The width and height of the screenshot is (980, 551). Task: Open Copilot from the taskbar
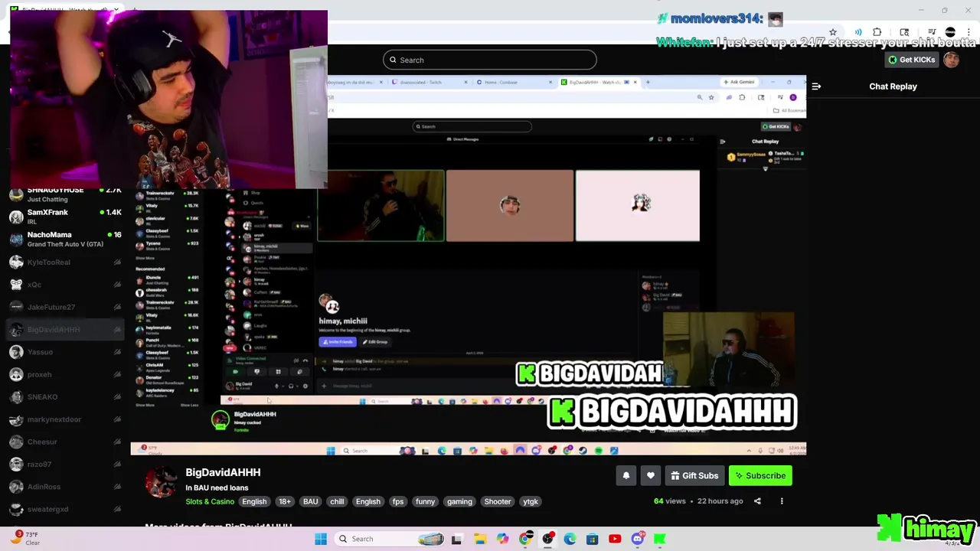click(502, 539)
